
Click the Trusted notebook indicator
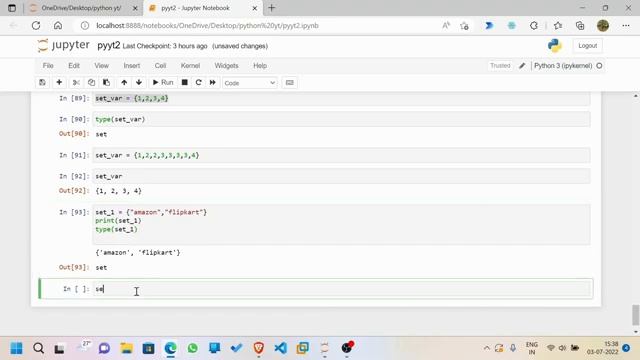click(x=500, y=66)
